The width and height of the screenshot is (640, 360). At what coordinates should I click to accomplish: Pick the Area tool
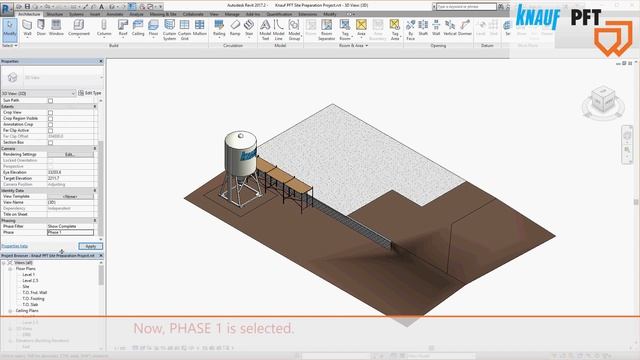coord(361,28)
